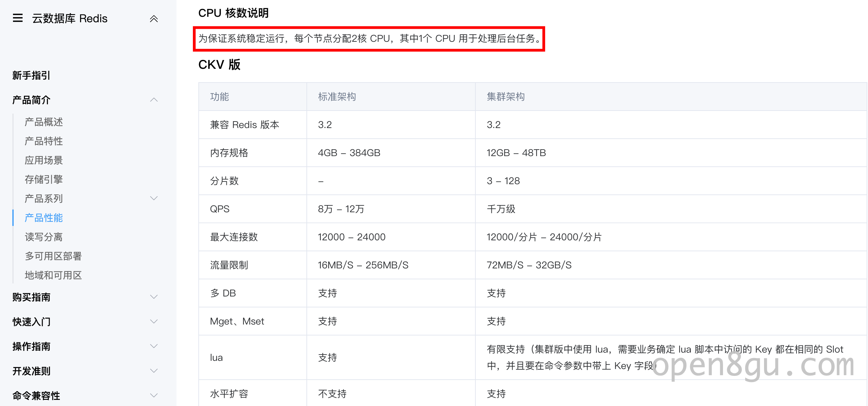Select the 开发准则 sidebar entry
Screen dimensions: 868x406
click(31, 371)
